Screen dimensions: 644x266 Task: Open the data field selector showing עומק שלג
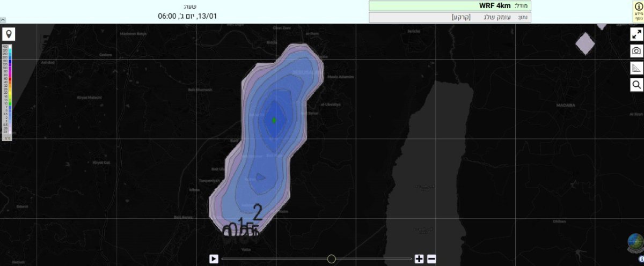tap(449, 17)
